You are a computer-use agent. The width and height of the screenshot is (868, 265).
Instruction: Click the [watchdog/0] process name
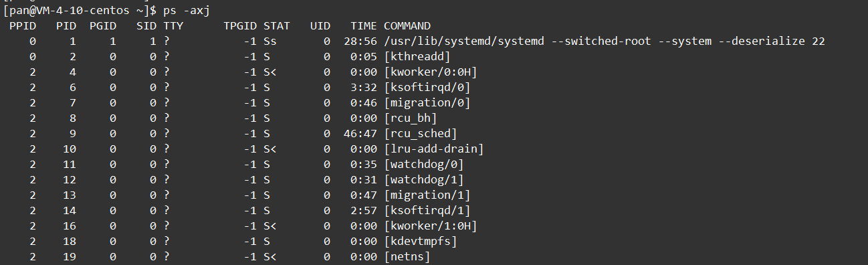pyautogui.click(x=424, y=164)
